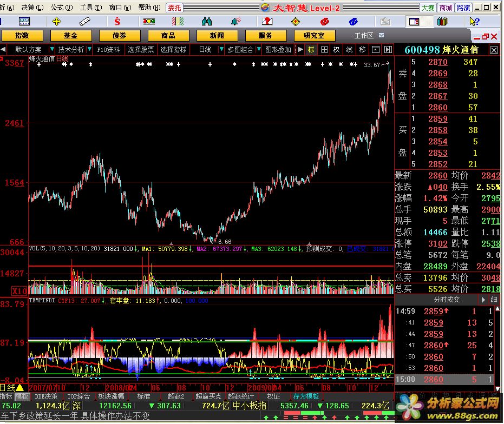504x424 pixels.
Task: Click the skip-to-end icon in chart toolbar
Action: [x=388, y=49]
